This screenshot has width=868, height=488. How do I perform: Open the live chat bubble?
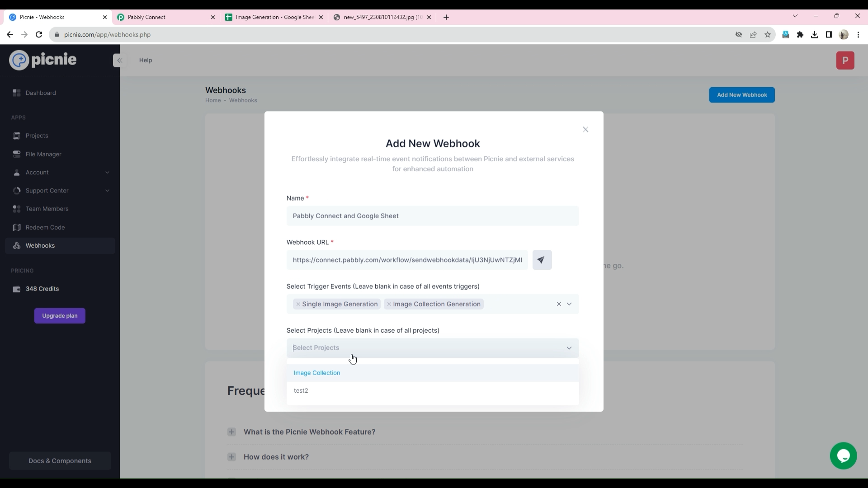pyautogui.click(x=843, y=455)
